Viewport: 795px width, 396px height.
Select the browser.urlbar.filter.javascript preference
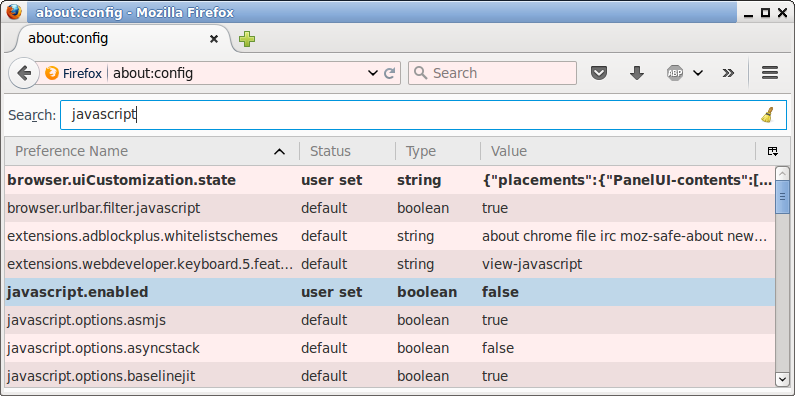coord(390,208)
